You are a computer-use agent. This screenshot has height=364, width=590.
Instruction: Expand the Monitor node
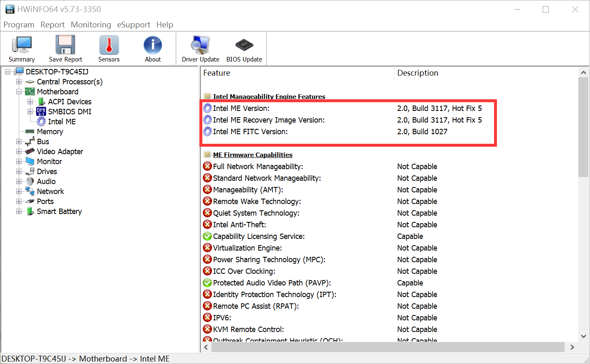(19, 162)
